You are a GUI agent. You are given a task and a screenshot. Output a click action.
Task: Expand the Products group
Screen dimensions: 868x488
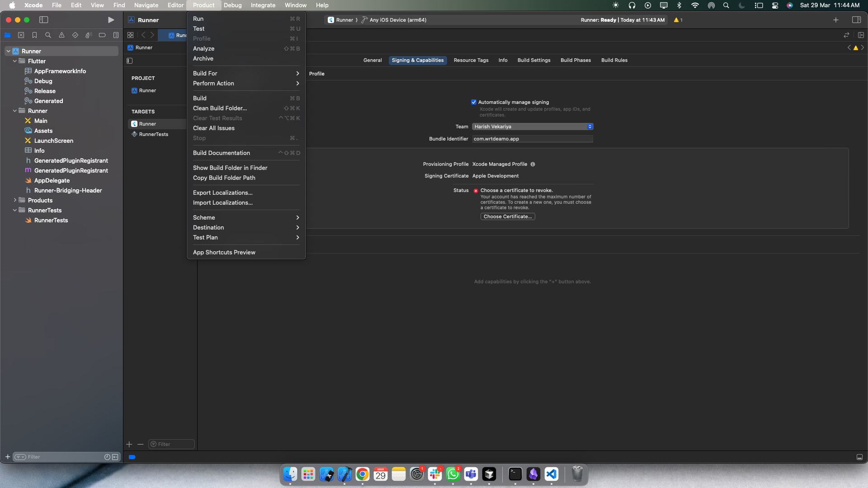(15, 200)
